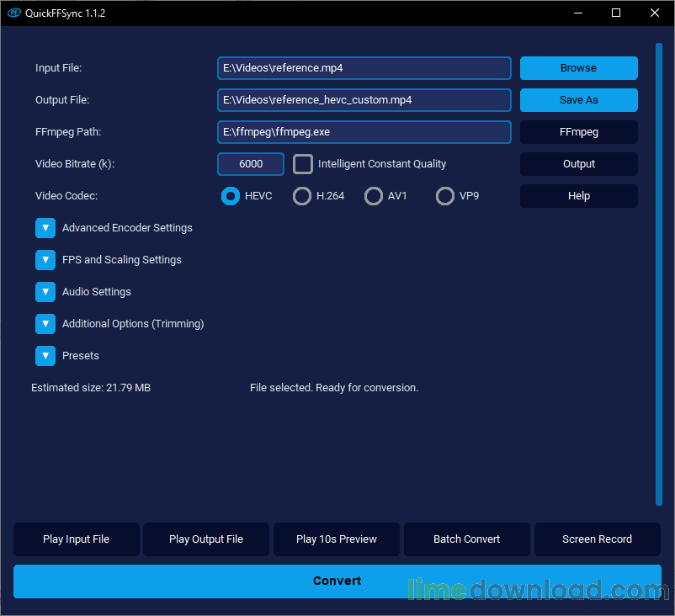Click inside the Input File path field

pyautogui.click(x=364, y=68)
